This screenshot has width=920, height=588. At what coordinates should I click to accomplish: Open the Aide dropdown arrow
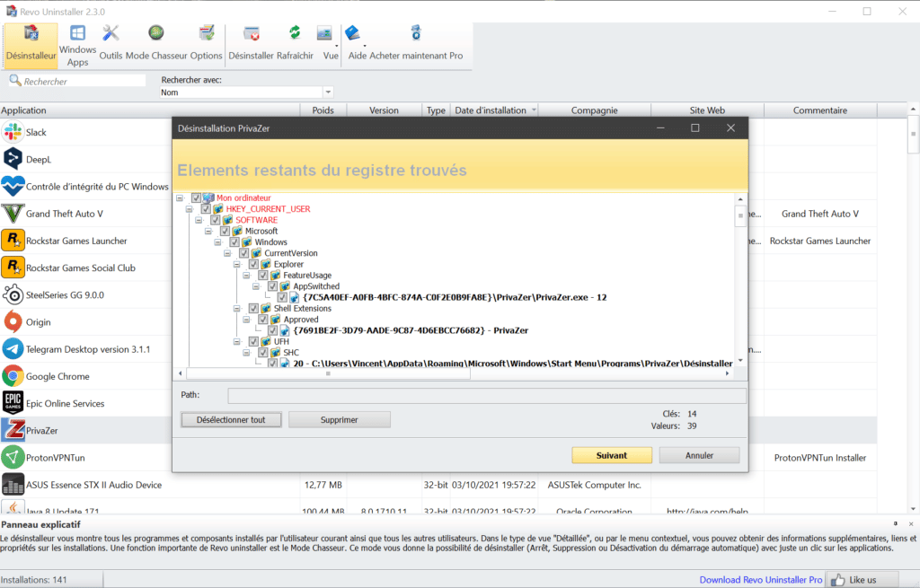[x=365, y=46]
